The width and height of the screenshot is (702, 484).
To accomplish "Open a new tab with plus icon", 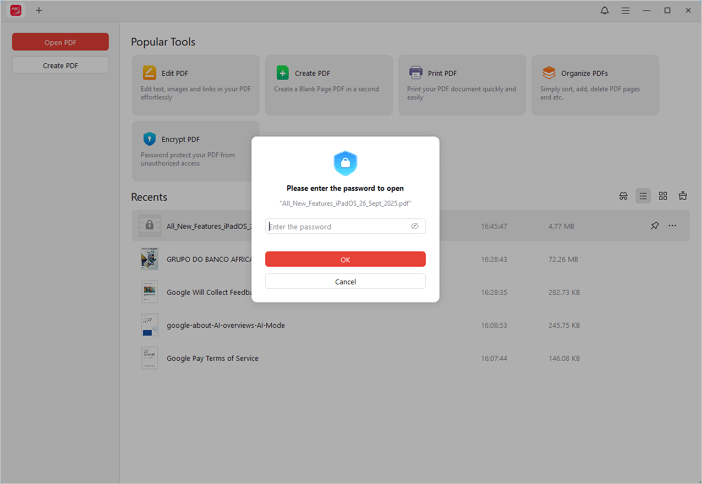I will (39, 10).
